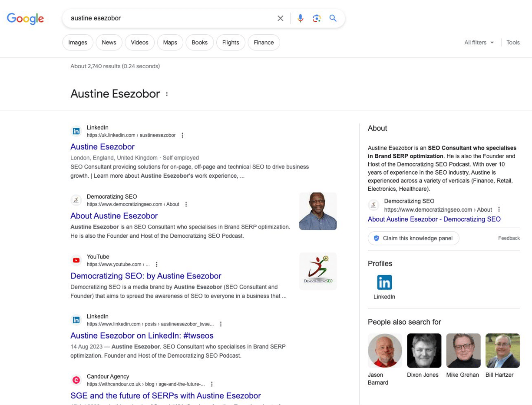Click the YouTube favicon in results
The width and height of the screenshot is (532, 405).
[x=76, y=260]
